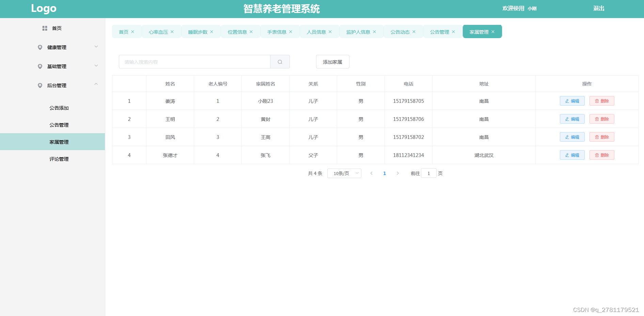Close the 手表信息 tab with its X

(291, 32)
